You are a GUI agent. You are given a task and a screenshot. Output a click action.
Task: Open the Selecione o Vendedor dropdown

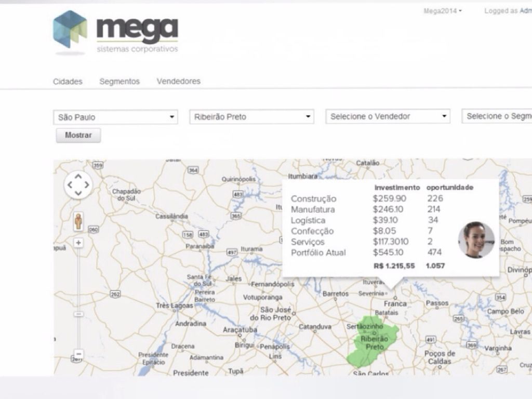tap(388, 116)
